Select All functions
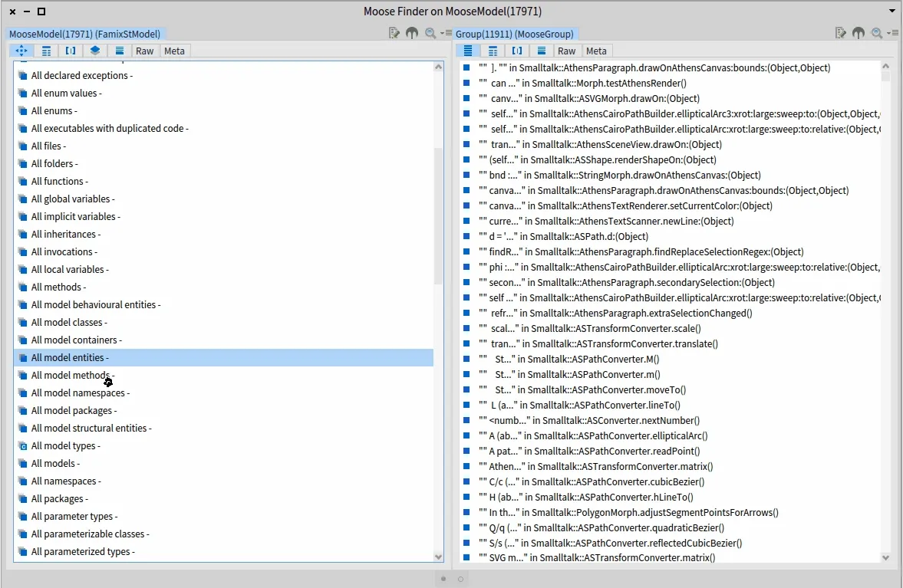The height and width of the screenshot is (588, 903). (223, 181)
